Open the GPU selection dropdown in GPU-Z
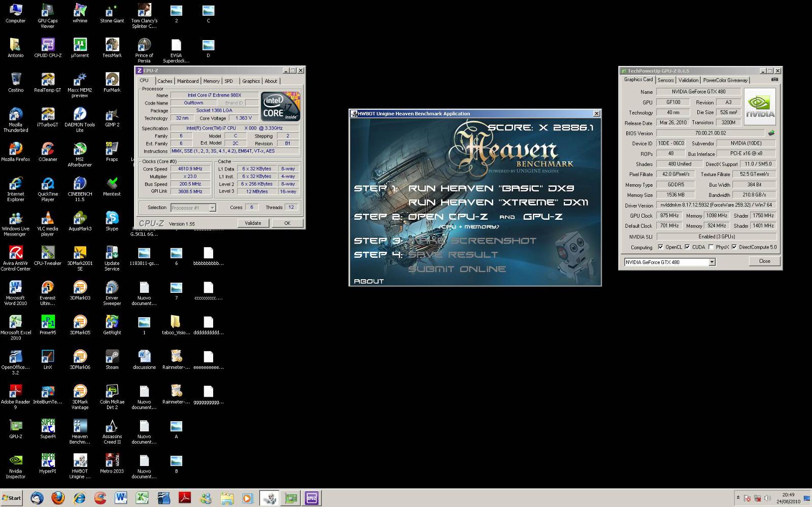The height and width of the screenshot is (507, 812). (x=712, y=262)
